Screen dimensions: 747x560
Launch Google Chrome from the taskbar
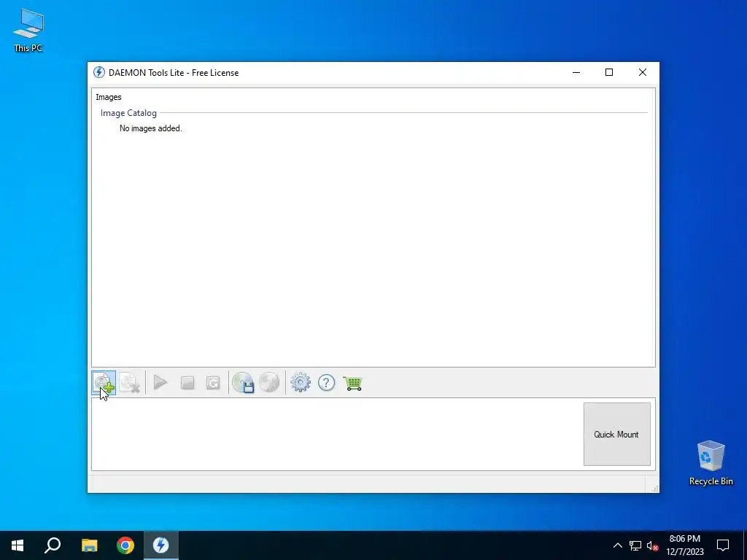(125, 545)
